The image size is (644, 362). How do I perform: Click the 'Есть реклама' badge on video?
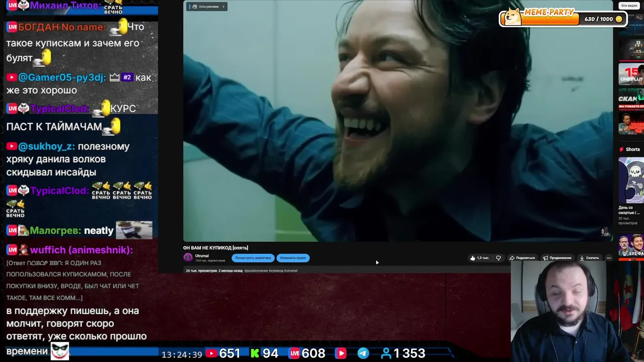[x=207, y=7]
